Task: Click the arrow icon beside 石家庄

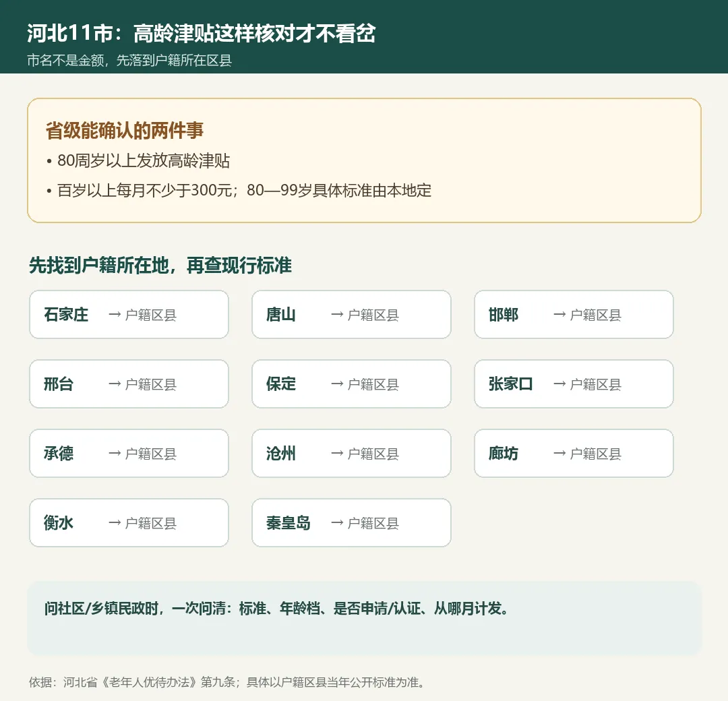Action: [115, 315]
